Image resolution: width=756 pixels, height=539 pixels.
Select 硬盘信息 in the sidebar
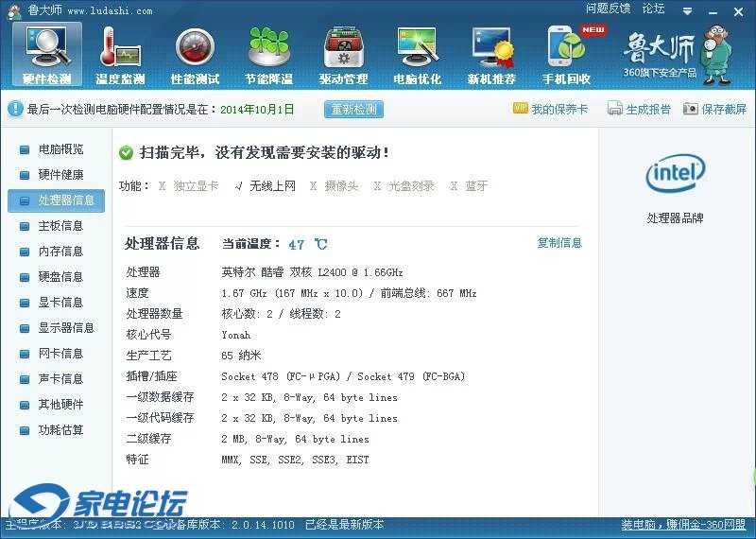(x=56, y=277)
